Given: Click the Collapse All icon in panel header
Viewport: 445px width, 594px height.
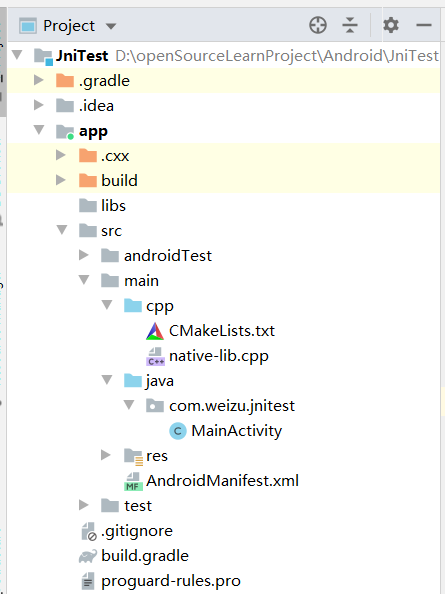Looking at the screenshot, I should click(x=350, y=25).
